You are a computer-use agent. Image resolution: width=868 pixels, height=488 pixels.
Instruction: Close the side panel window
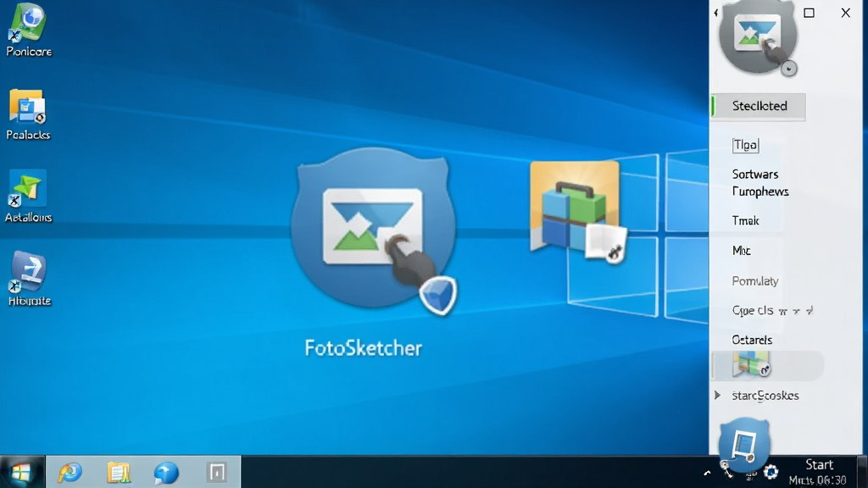(845, 13)
